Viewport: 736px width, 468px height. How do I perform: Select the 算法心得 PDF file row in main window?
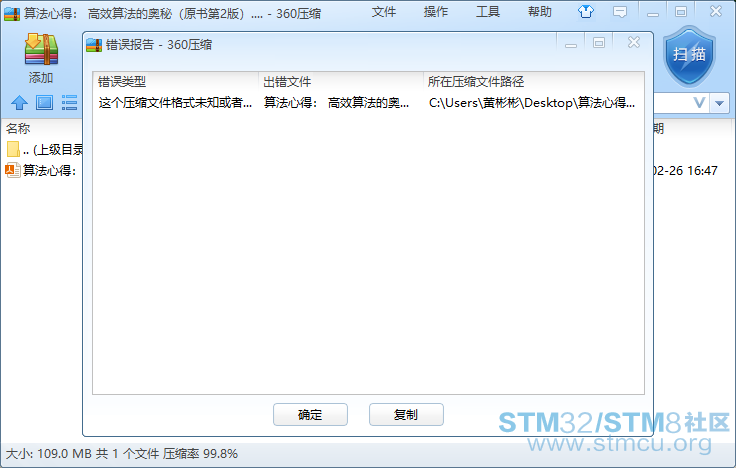(41, 170)
